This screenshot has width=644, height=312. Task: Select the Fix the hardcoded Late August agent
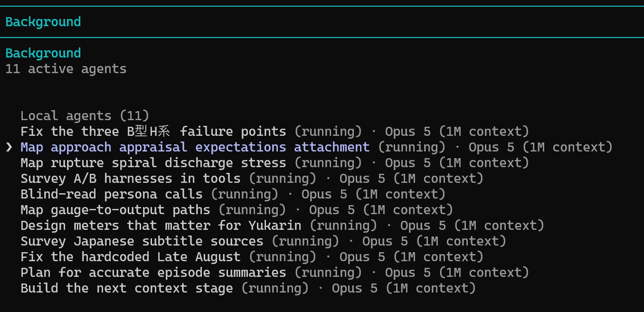[252, 257]
